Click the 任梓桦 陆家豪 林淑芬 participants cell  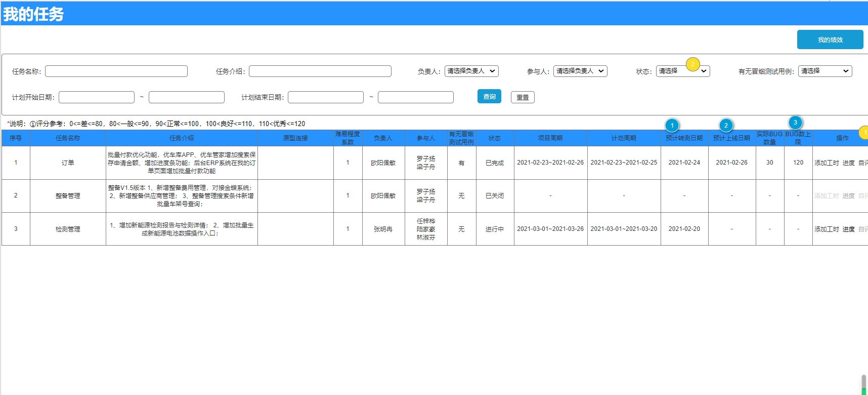tap(426, 229)
